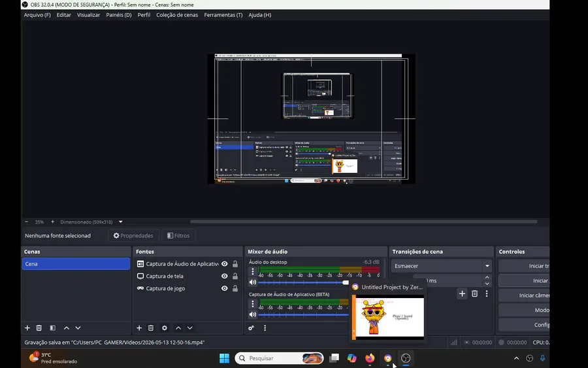The height and width of the screenshot is (368, 588).
Task: Open the Coleção de cenas menu
Action: click(x=177, y=15)
